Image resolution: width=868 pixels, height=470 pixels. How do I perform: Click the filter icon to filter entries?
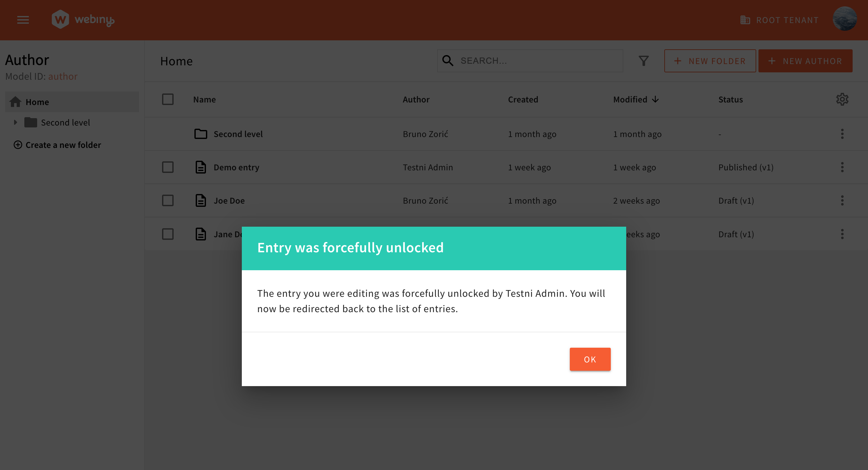coord(644,60)
